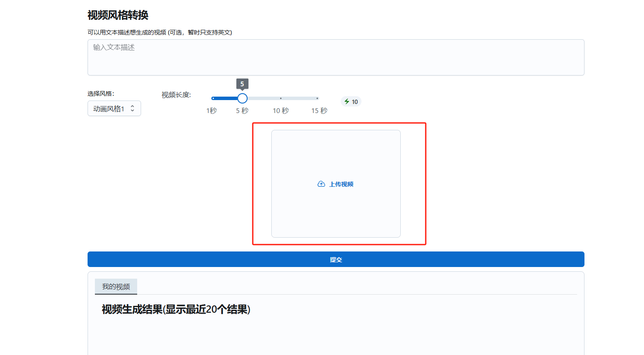The image size is (644, 355).
Task: Expand the style selection combo box
Action: 114,108
